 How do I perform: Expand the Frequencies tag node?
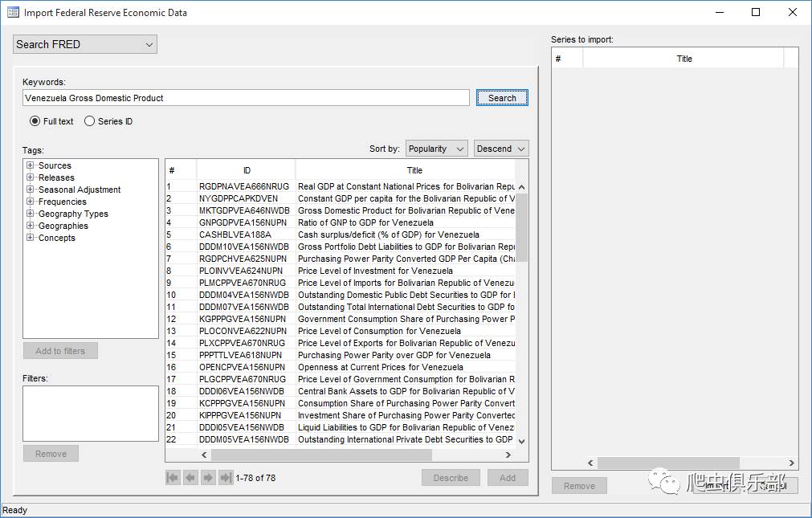click(30, 202)
